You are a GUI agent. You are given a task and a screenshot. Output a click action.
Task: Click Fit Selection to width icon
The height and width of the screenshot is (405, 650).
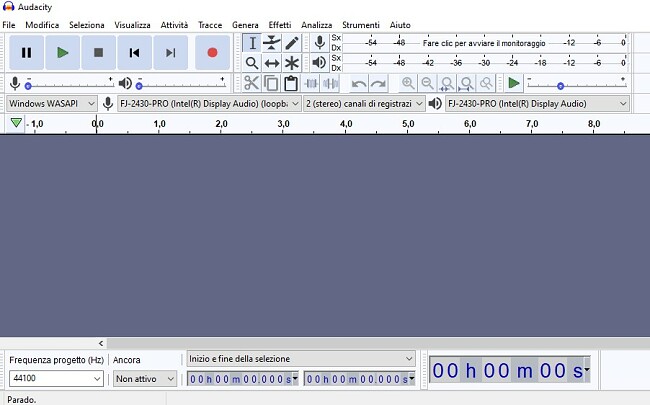click(447, 84)
